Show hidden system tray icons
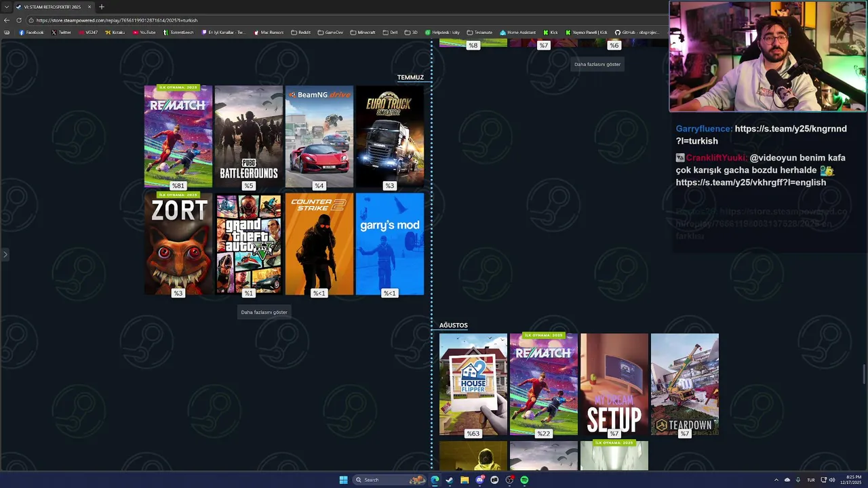868x488 pixels. pos(776,480)
